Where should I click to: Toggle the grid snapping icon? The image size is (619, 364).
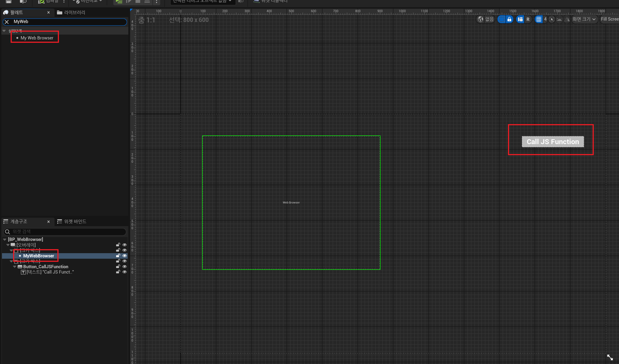(x=538, y=19)
